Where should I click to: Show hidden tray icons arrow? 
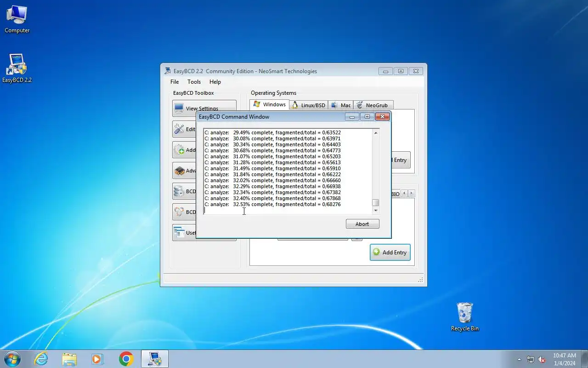tap(520, 359)
